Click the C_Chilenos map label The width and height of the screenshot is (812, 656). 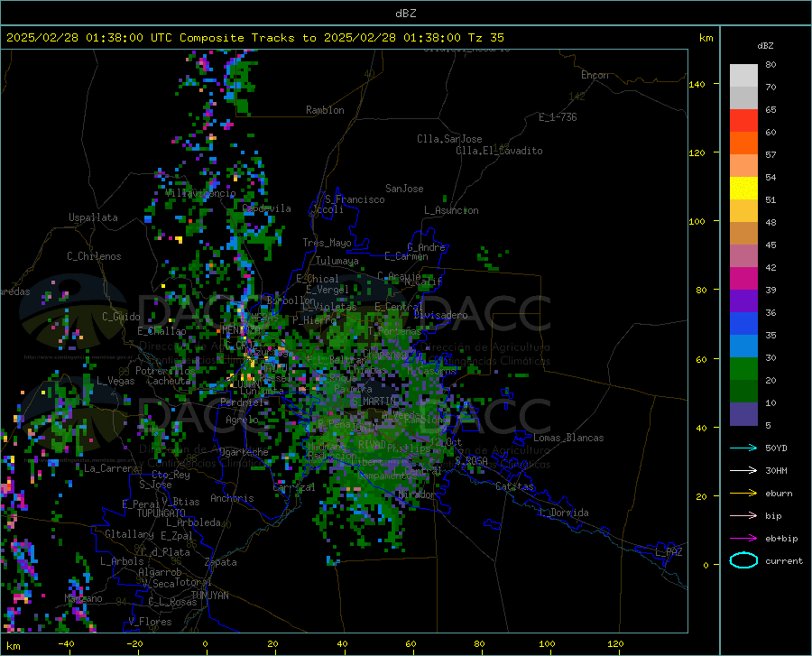point(94,256)
